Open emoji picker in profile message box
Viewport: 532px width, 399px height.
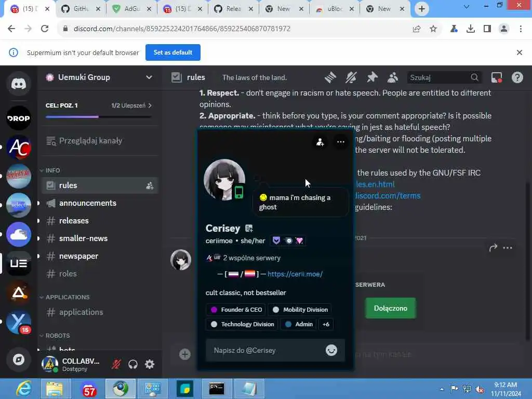pyautogui.click(x=331, y=350)
